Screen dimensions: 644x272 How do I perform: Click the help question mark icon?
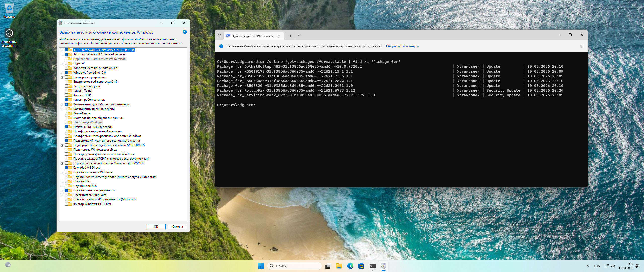(x=185, y=32)
